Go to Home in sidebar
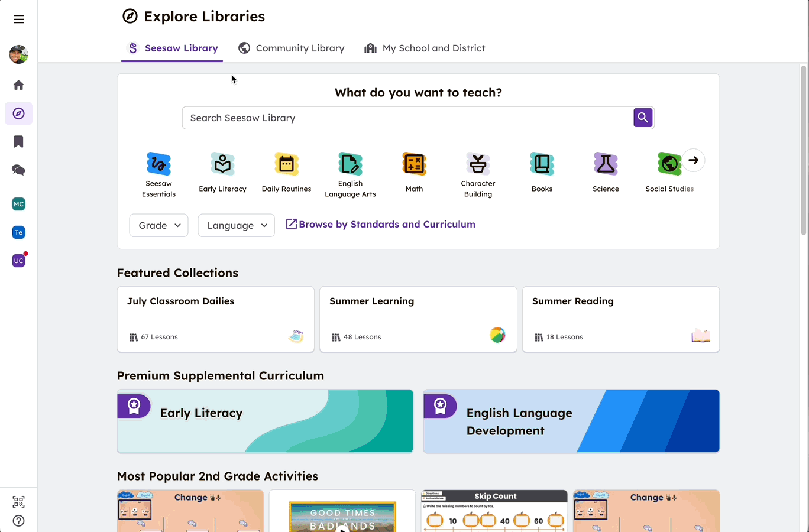The height and width of the screenshot is (532, 809). (x=18, y=85)
